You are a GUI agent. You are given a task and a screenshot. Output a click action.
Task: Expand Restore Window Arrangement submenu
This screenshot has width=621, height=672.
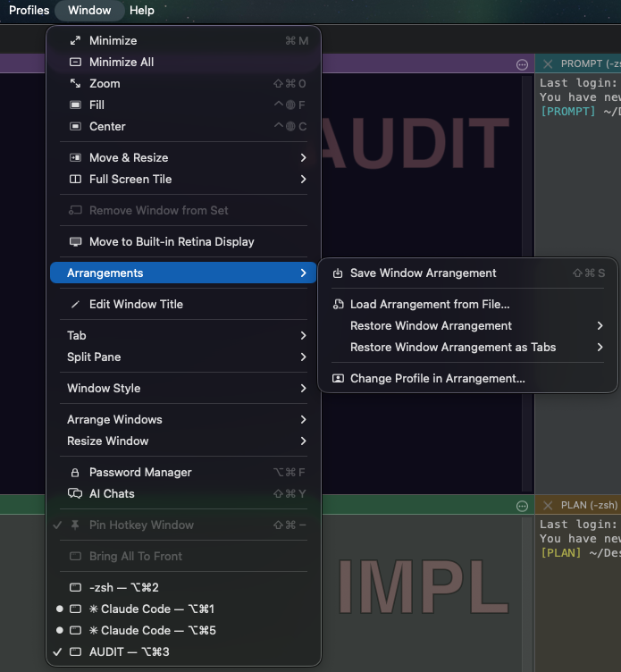pyautogui.click(x=467, y=325)
